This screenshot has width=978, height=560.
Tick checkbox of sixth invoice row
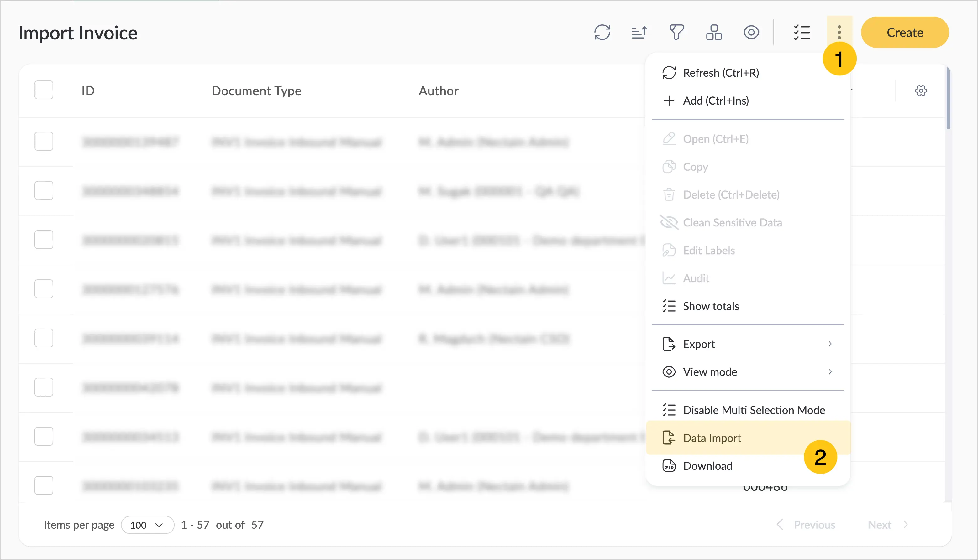pos(44,387)
